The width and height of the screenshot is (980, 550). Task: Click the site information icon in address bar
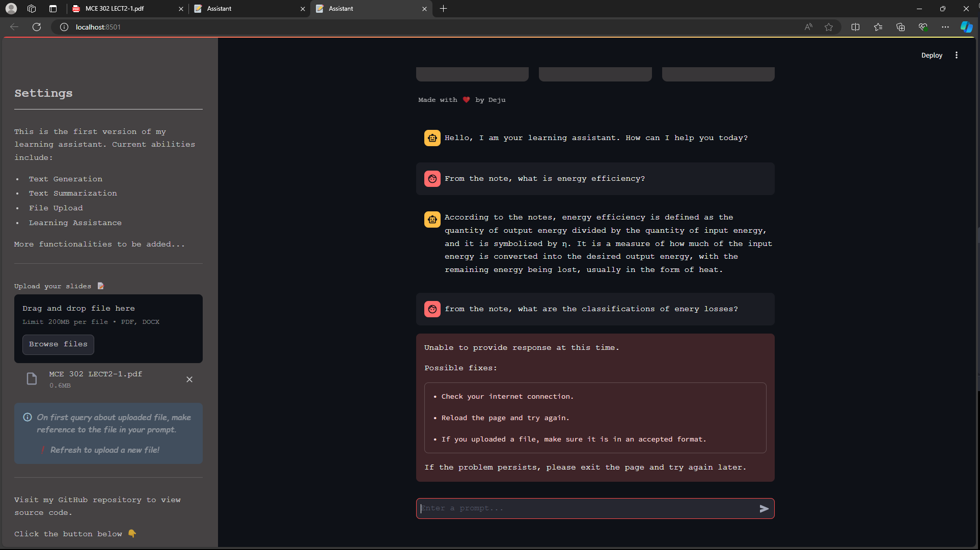click(64, 27)
